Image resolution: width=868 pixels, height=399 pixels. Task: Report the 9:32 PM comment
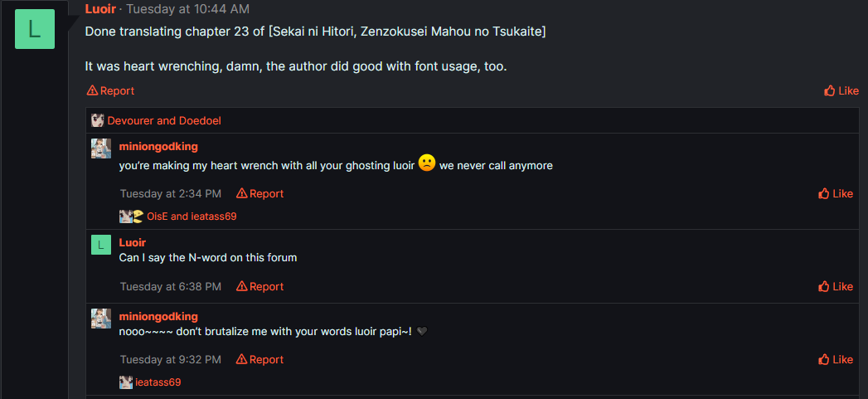click(260, 359)
